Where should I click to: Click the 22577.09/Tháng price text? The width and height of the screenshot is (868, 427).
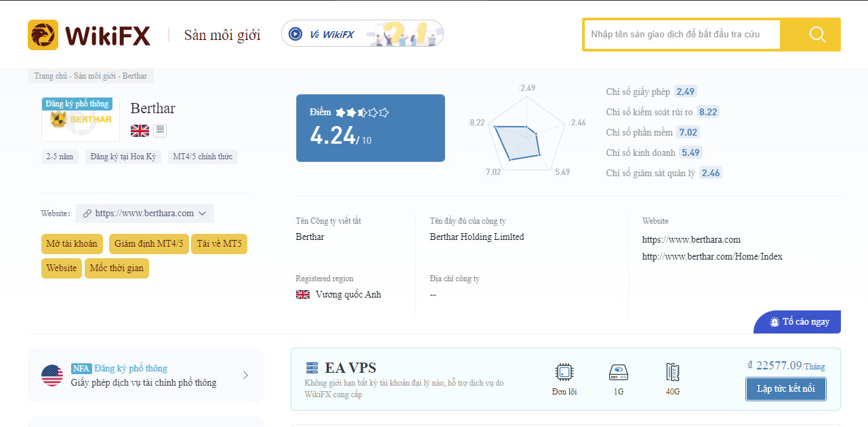point(786,365)
